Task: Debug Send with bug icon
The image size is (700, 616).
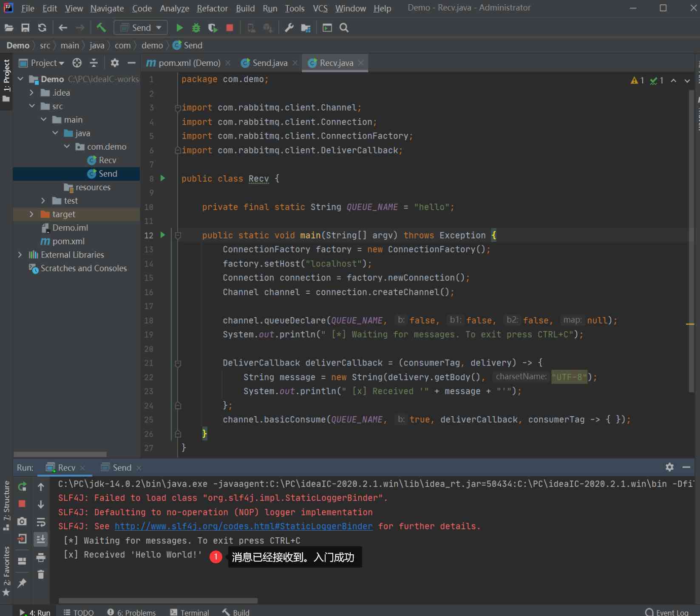Action: (196, 28)
